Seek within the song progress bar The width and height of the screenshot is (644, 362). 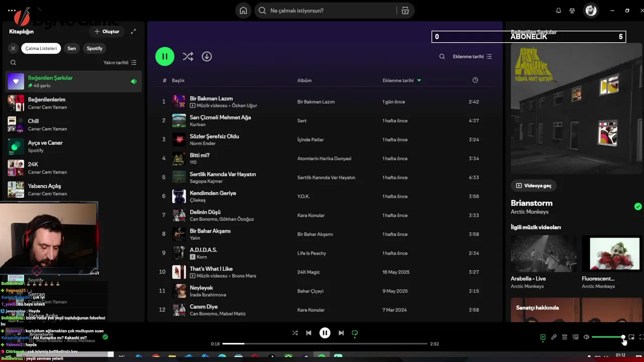pos(325,344)
